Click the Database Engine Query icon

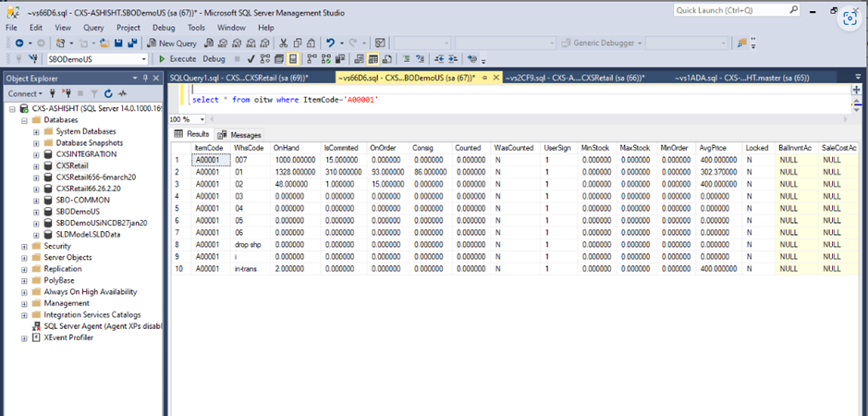click(209, 43)
